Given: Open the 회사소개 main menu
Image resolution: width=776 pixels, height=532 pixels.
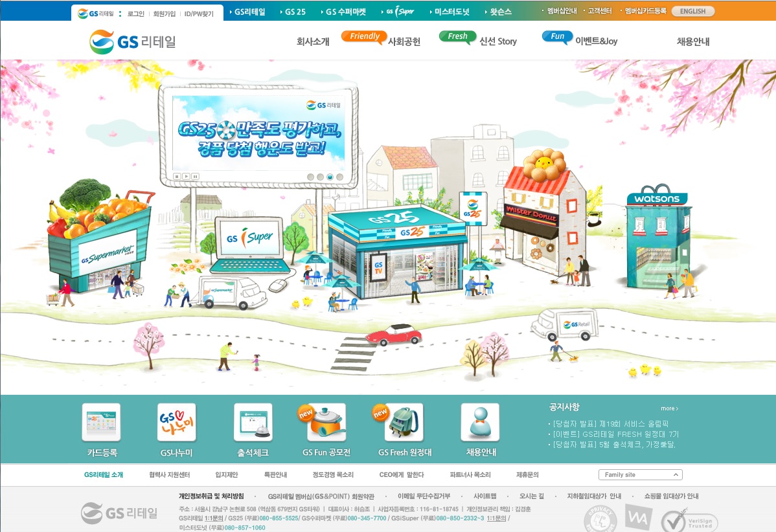Looking at the screenshot, I should tap(313, 41).
